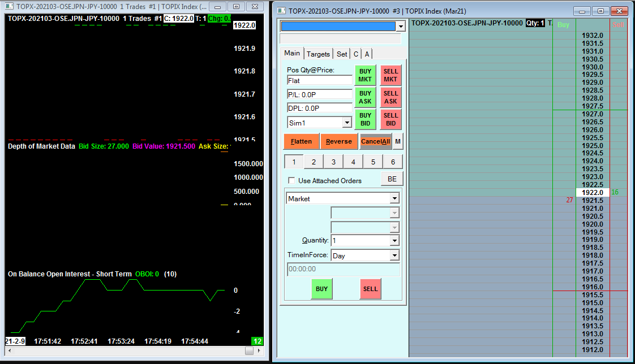This screenshot has width=635, height=364.
Task: Click the Sell column header in ladder
Action: tap(618, 25)
